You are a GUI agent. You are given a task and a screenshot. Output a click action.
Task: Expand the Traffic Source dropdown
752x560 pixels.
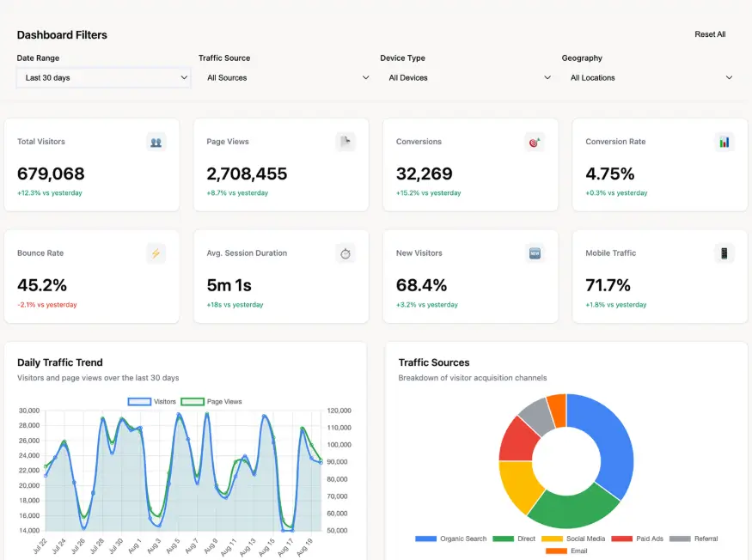(x=288, y=78)
